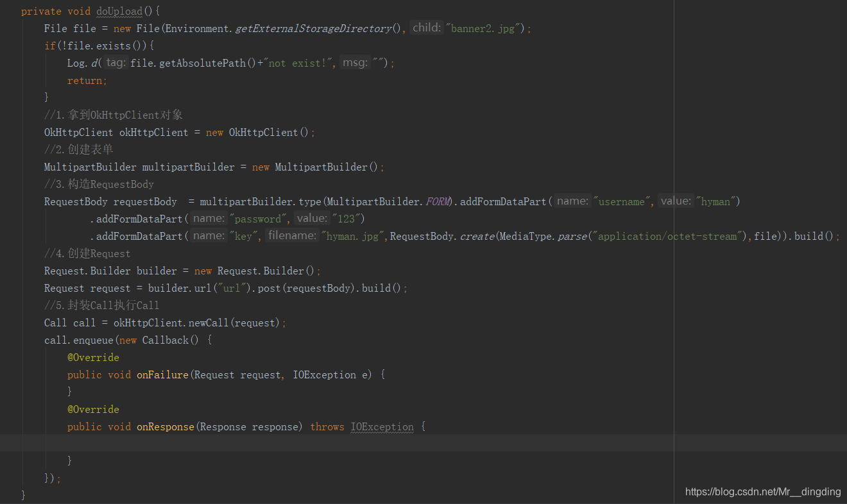Select the "hyman" value string
This screenshot has width=847, height=504.
pos(715,202)
